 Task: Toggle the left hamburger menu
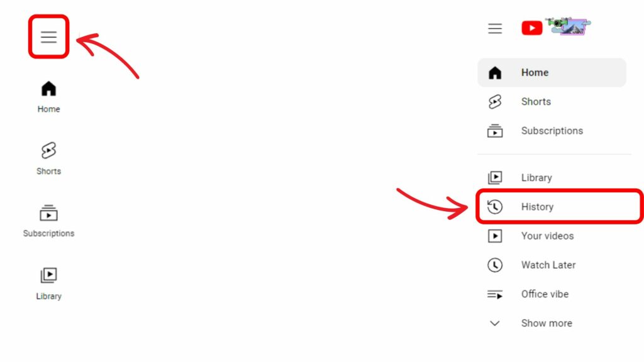pos(48,36)
